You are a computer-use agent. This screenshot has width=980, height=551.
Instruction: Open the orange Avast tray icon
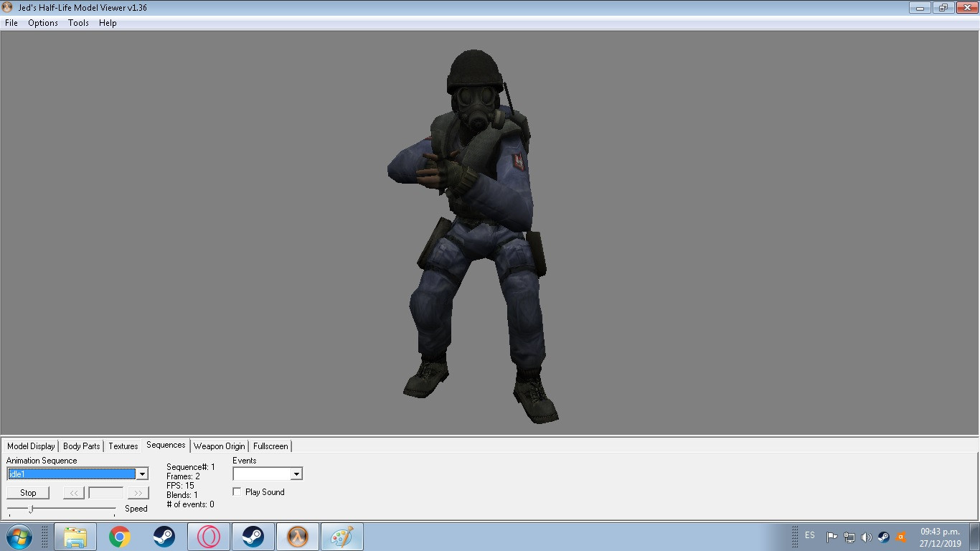(901, 537)
